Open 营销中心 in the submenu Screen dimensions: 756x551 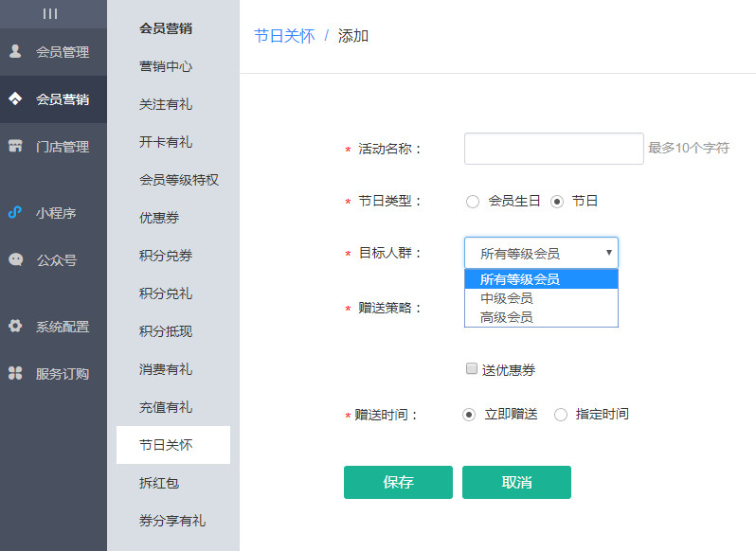pos(166,66)
